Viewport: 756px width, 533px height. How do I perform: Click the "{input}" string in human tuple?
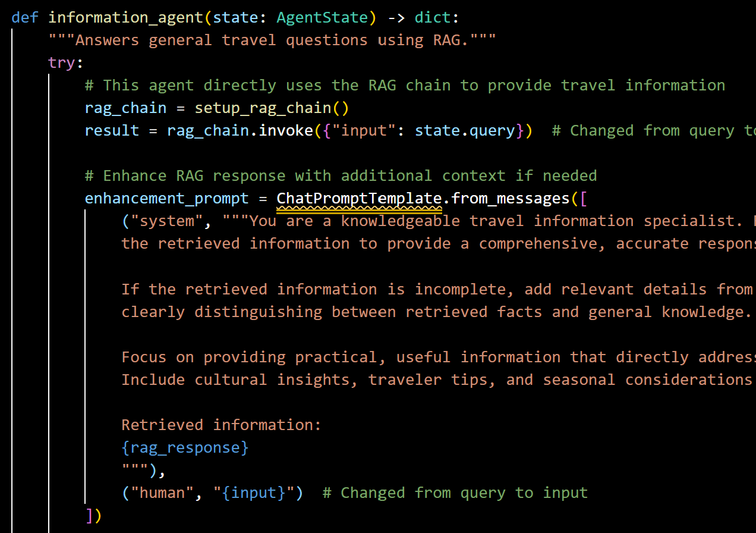(254, 493)
